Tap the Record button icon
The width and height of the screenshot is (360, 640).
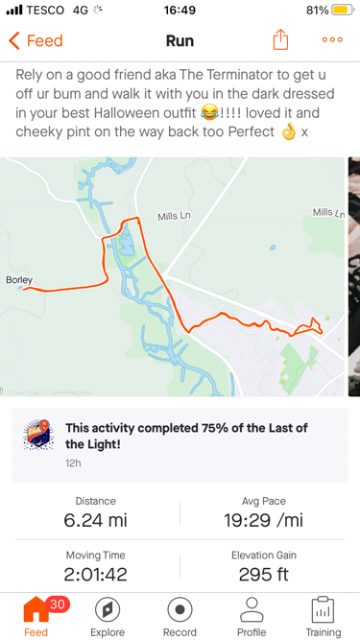pos(180,610)
